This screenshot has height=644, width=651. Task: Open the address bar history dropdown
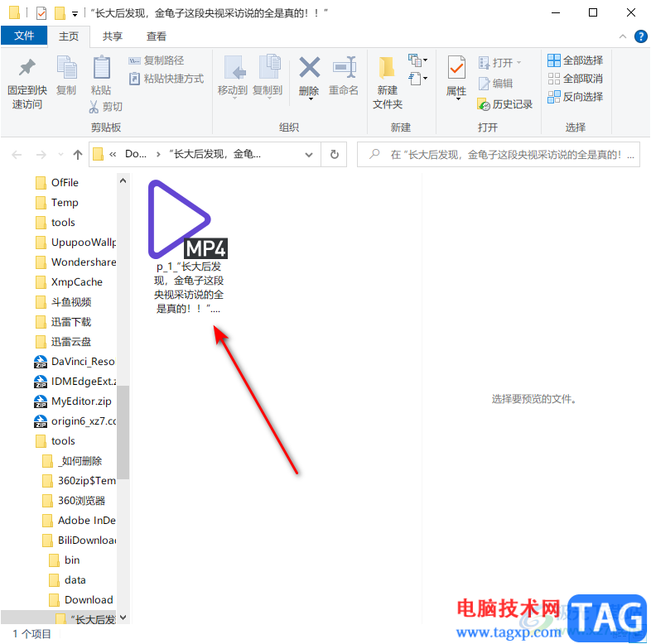(x=309, y=155)
